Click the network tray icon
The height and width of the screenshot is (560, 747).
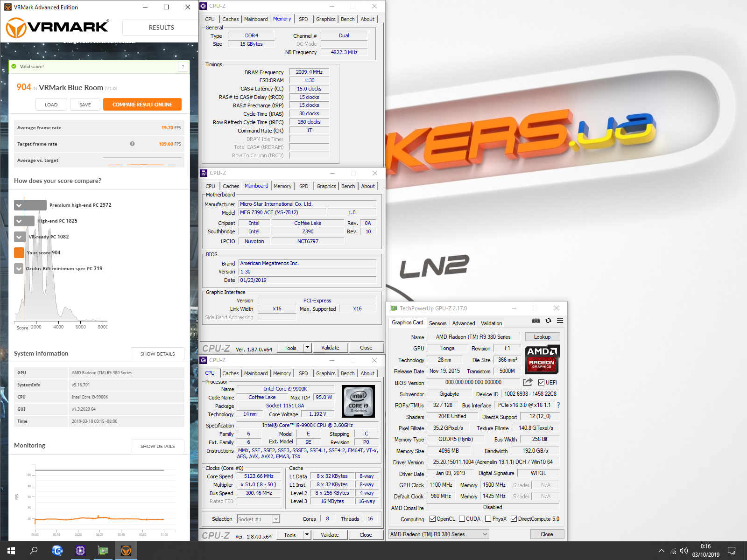(673, 551)
